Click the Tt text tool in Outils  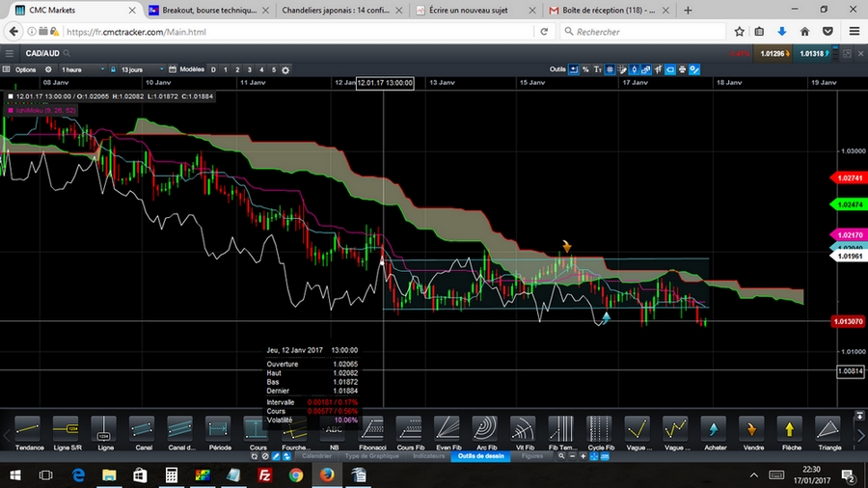pos(597,69)
